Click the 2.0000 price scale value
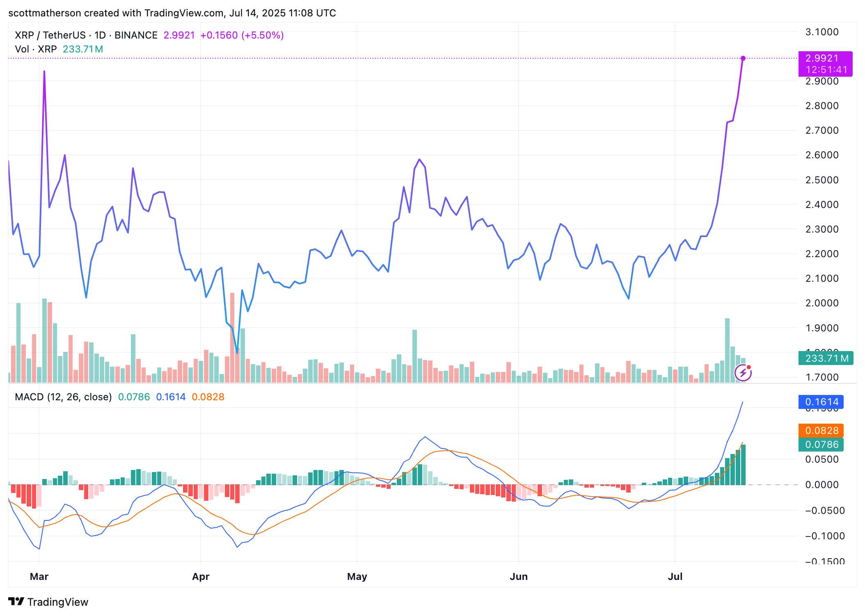The width and height of the screenshot is (865, 616). pos(822,303)
